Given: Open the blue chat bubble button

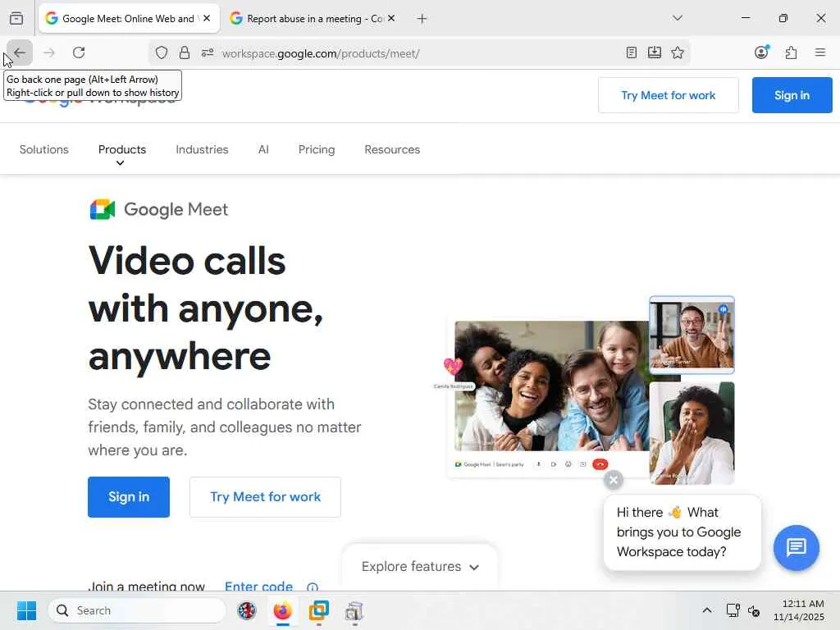Looking at the screenshot, I should coord(796,547).
